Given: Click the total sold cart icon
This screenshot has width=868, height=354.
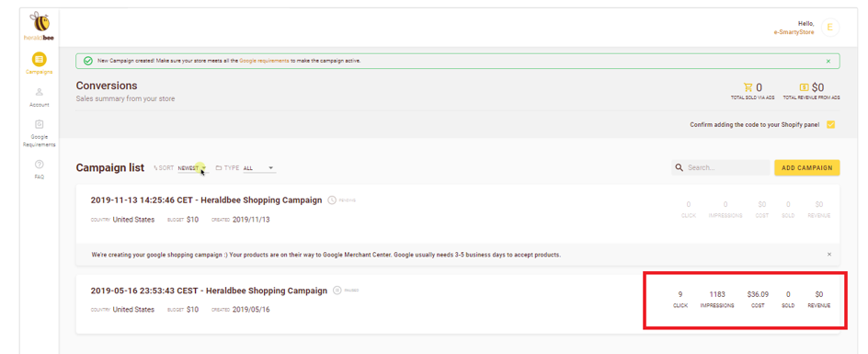Looking at the screenshot, I should tap(748, 87).
